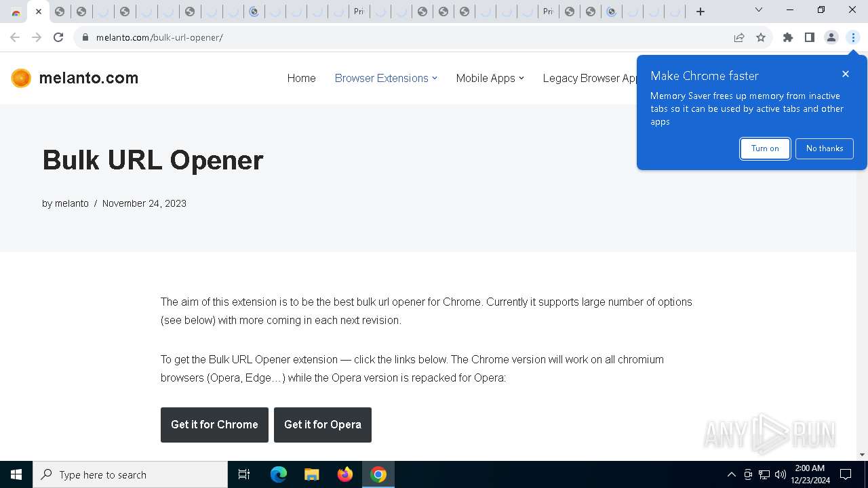Click the melanto orange logo
The height and width of the screenshot is (488, 868).
pyautogui.click(x=21, y=78)
